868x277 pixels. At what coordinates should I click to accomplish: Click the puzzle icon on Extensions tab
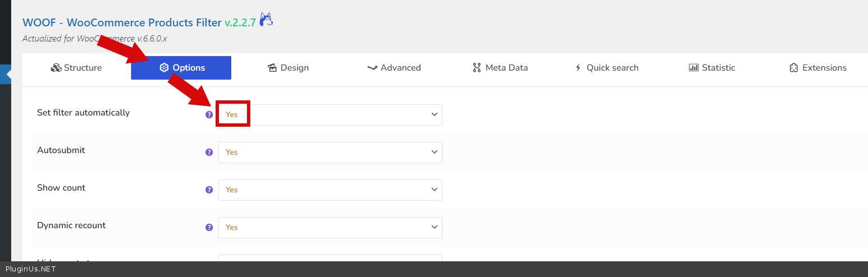[x=794, y=68]
